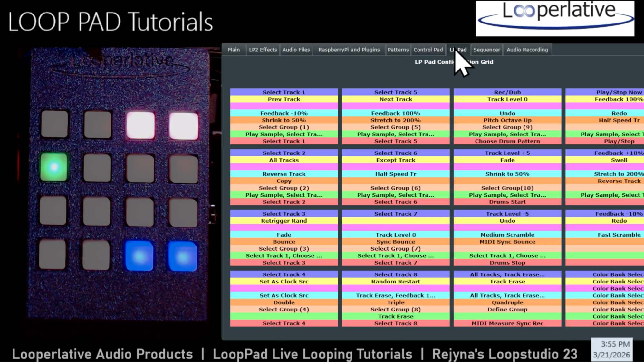Click the Select Group (8) cell

tap(396, 310)
